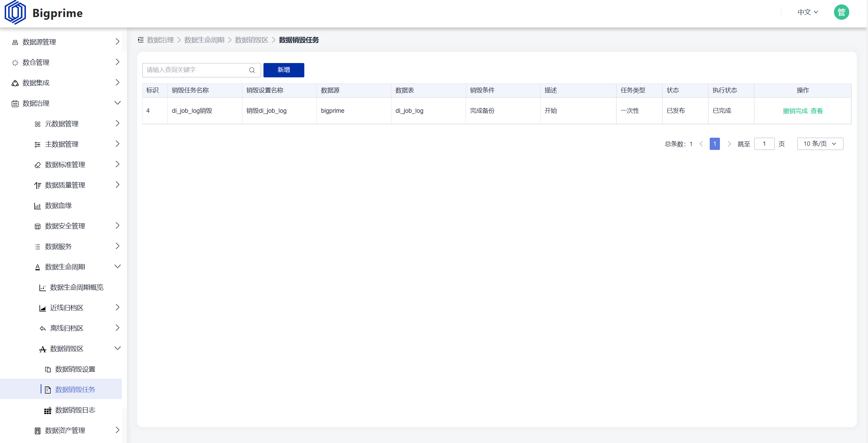Click the 数据销毁区 strikethrough icon

click(43, 349)
